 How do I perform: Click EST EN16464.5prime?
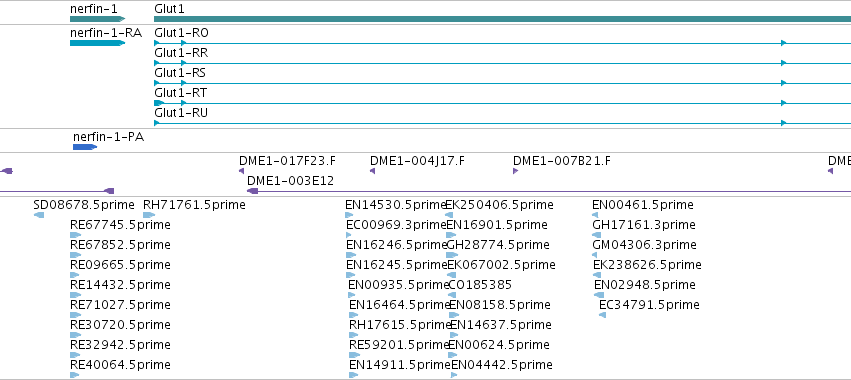click(400, 305)
